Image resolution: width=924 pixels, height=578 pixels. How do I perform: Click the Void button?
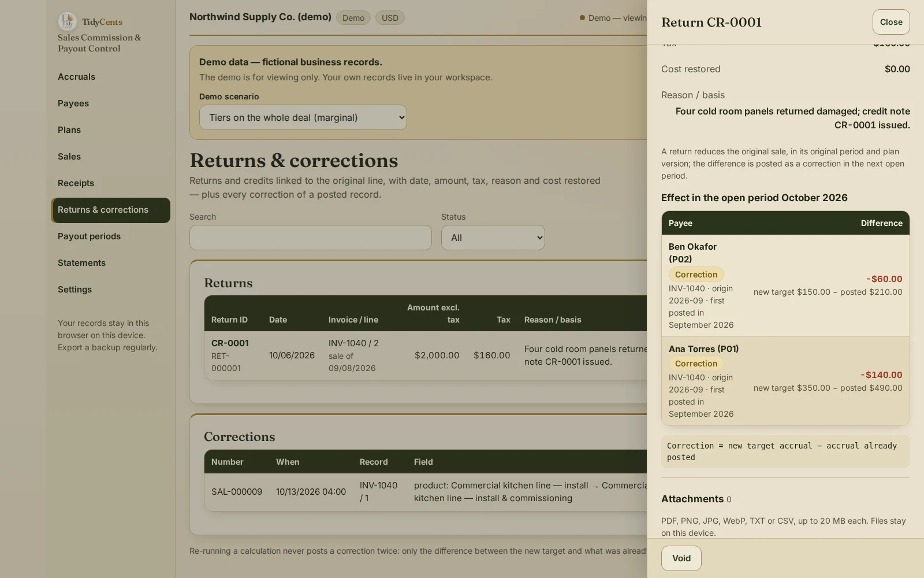click(681, 558)
